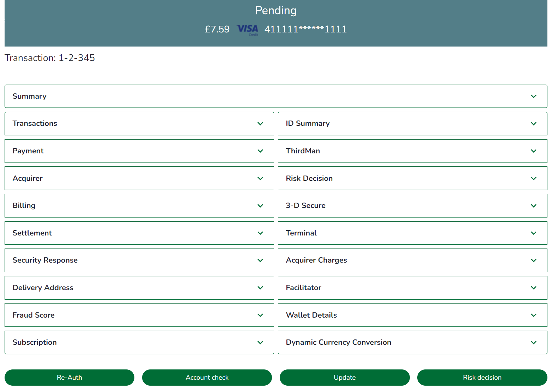Open the Fraud Score panel
Image resolution: width=552 pixels, height=392 pixels.
tap(139, 315)
